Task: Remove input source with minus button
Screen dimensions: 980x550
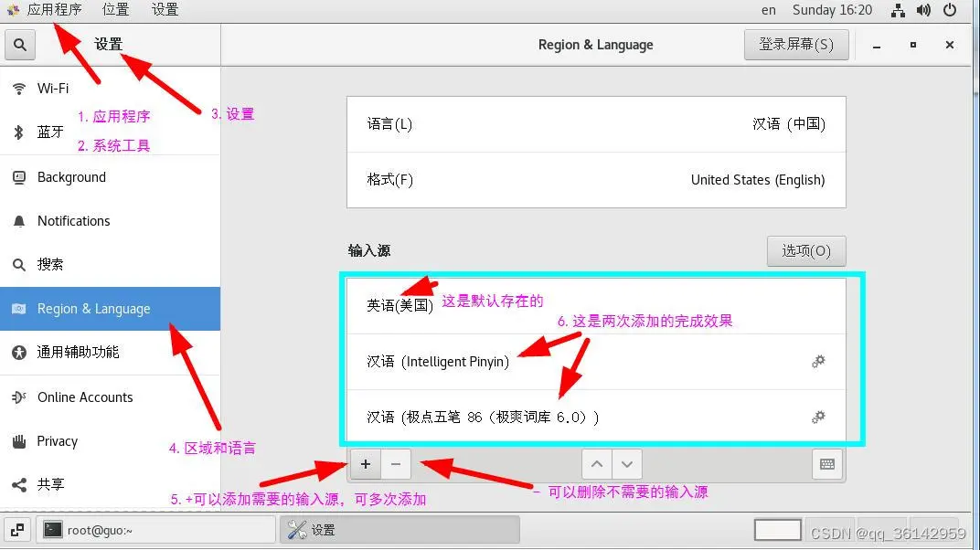Action: click(396, 464)
